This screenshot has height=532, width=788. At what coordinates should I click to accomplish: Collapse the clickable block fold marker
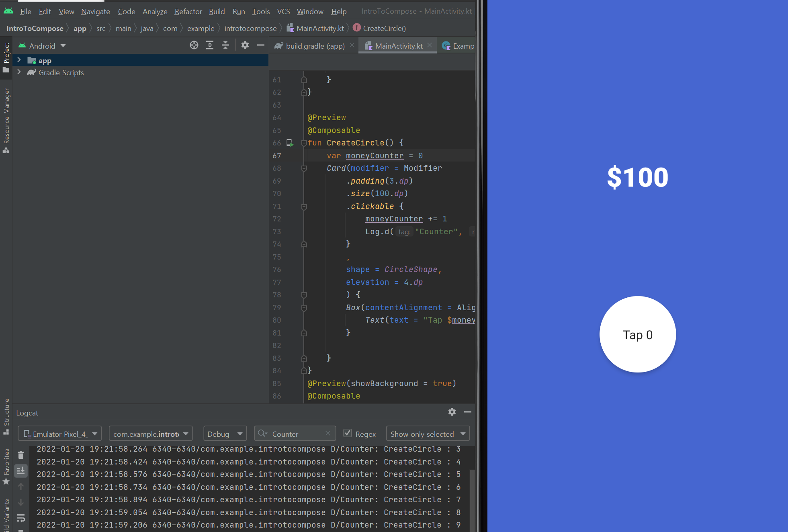304,207
